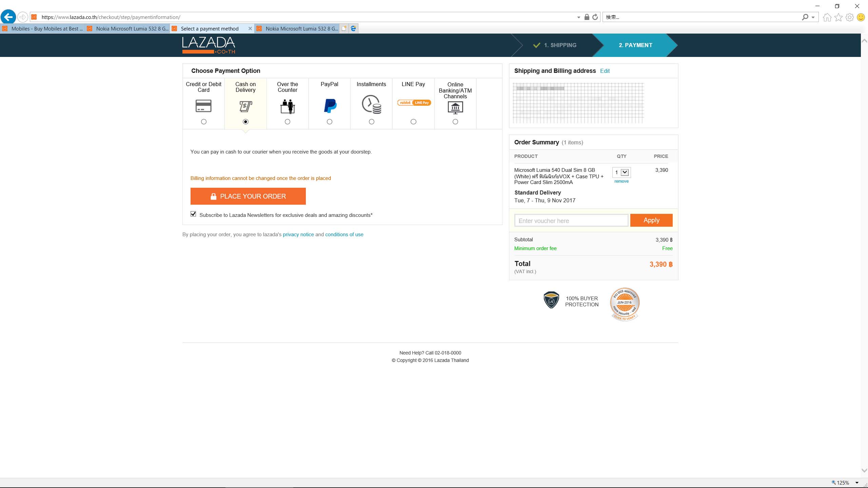Open browser settings gear icon
This screenshot has width=868, height=488.
(850, 17)
